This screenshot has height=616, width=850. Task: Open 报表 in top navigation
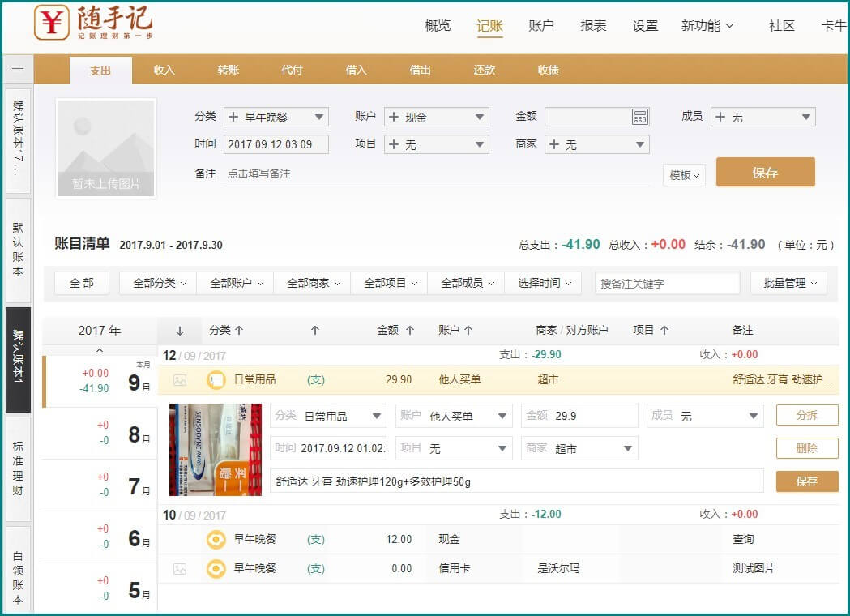593,26
